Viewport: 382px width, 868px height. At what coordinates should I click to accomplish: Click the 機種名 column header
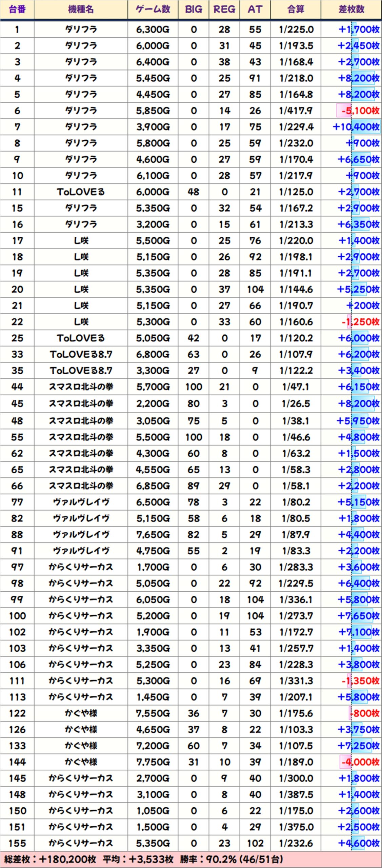click(81, 9)
